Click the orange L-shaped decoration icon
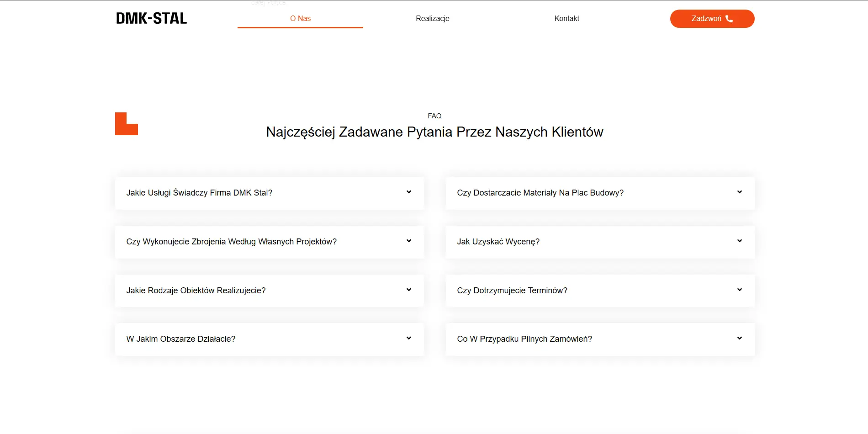 [126, 124]
